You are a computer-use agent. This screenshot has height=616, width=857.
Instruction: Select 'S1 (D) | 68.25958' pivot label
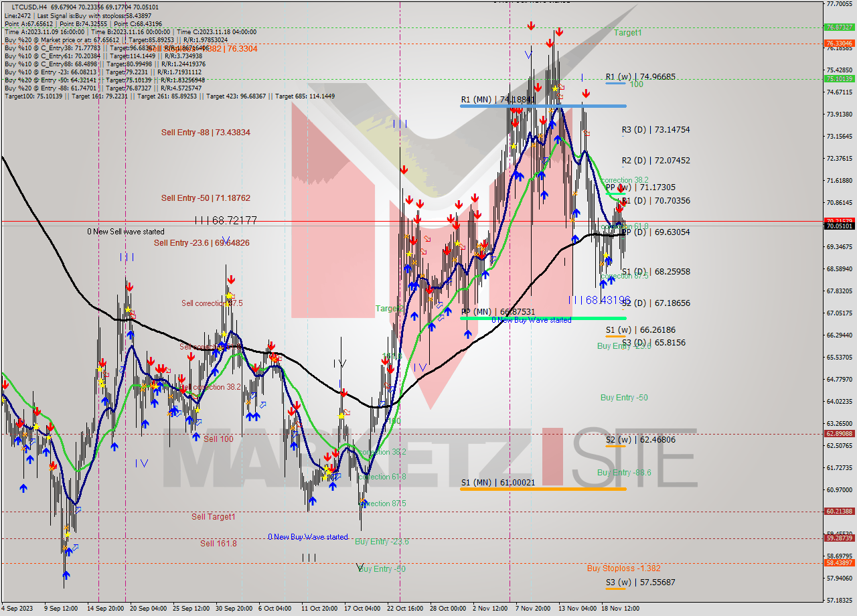(655, 272)
